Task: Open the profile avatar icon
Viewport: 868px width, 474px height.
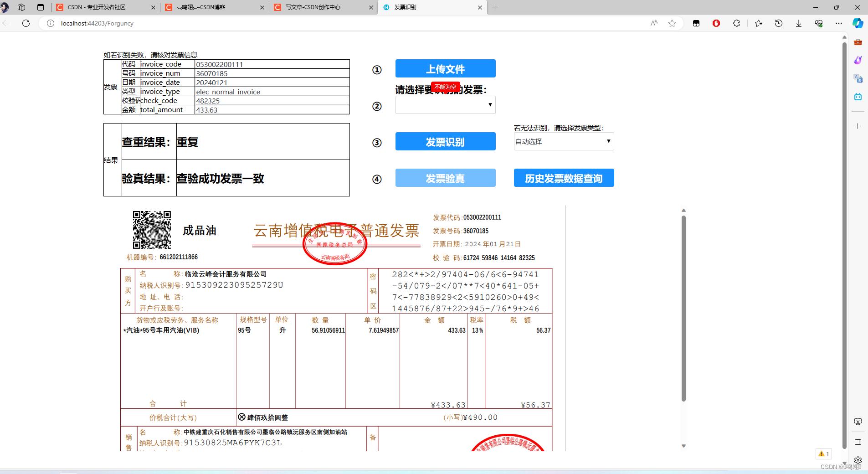Action: coord(5,7)
